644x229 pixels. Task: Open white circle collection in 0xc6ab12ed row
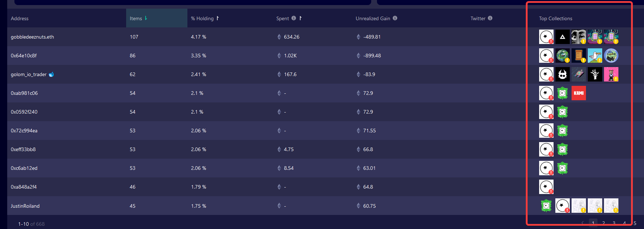(x=546, y=168)
